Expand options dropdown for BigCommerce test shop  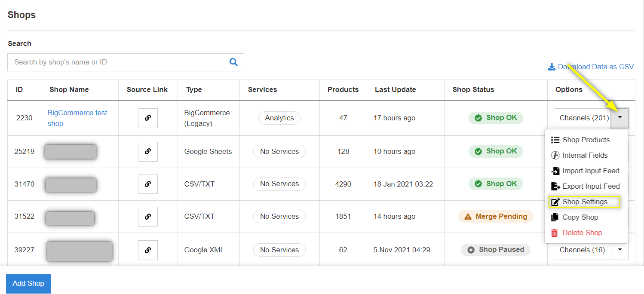(619, 118)
